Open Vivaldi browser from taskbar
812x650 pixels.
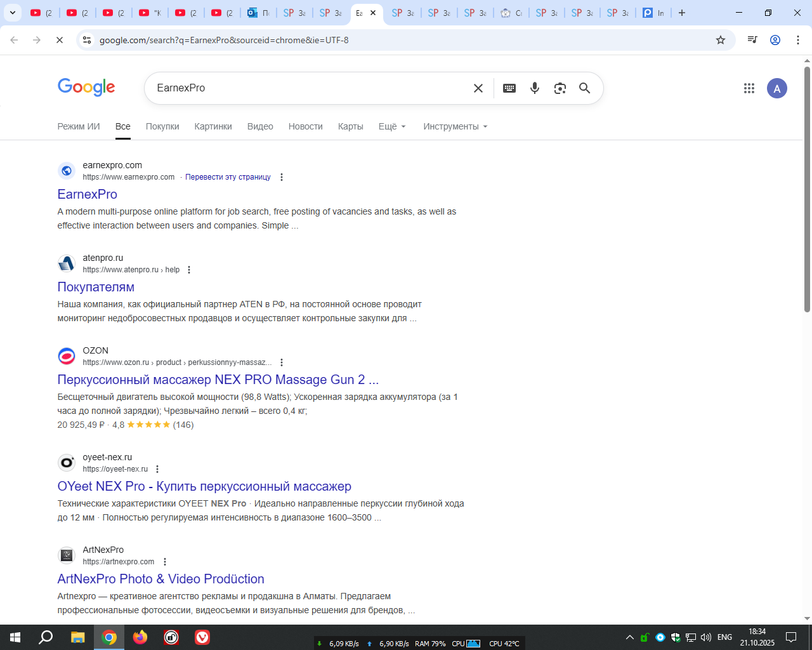202,637
